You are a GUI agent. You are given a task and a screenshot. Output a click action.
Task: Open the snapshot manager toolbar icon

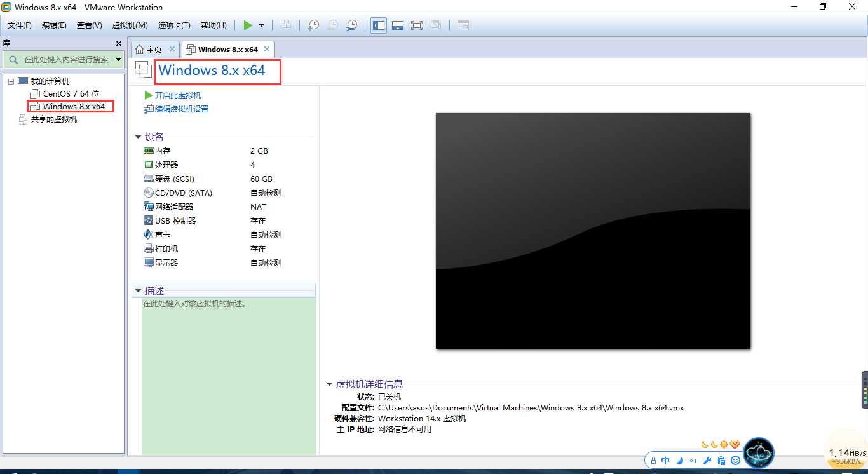click(351, 25)
